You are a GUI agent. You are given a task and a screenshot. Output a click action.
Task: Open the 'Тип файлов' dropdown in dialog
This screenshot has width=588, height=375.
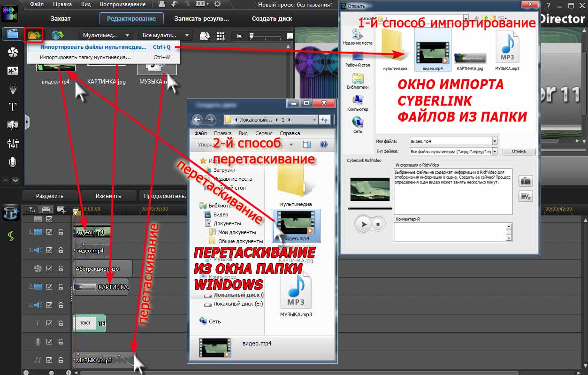coord(494,152)
